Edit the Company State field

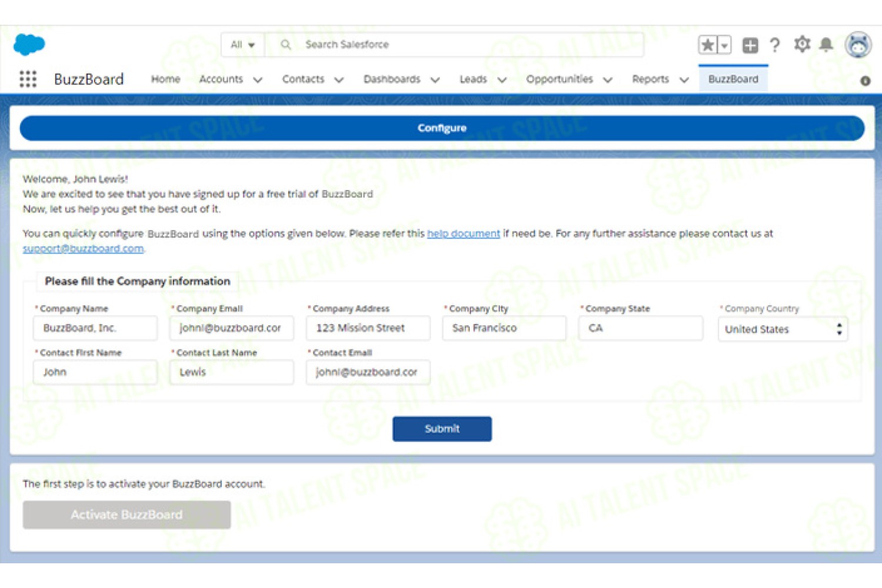click(x=641, y=328)
